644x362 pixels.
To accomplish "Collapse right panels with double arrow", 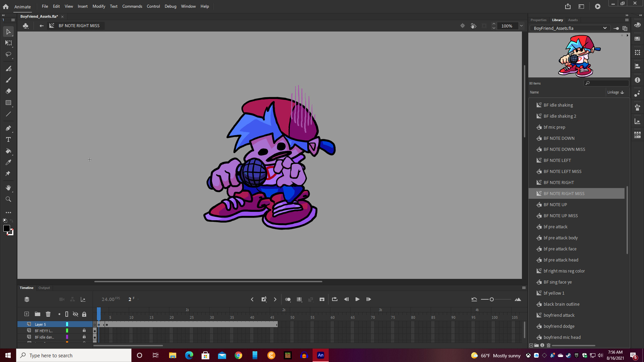I will [627, 15].
